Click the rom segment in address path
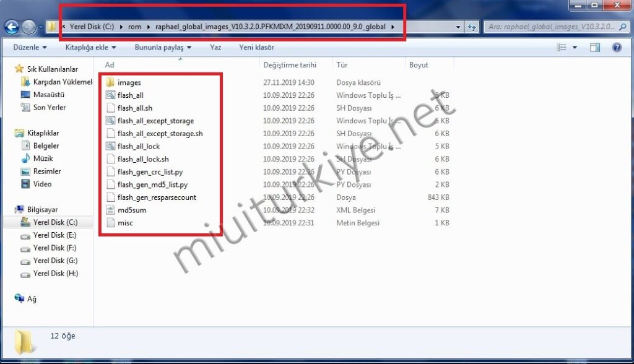The image size is (634, 364). [x=134, y=27]
